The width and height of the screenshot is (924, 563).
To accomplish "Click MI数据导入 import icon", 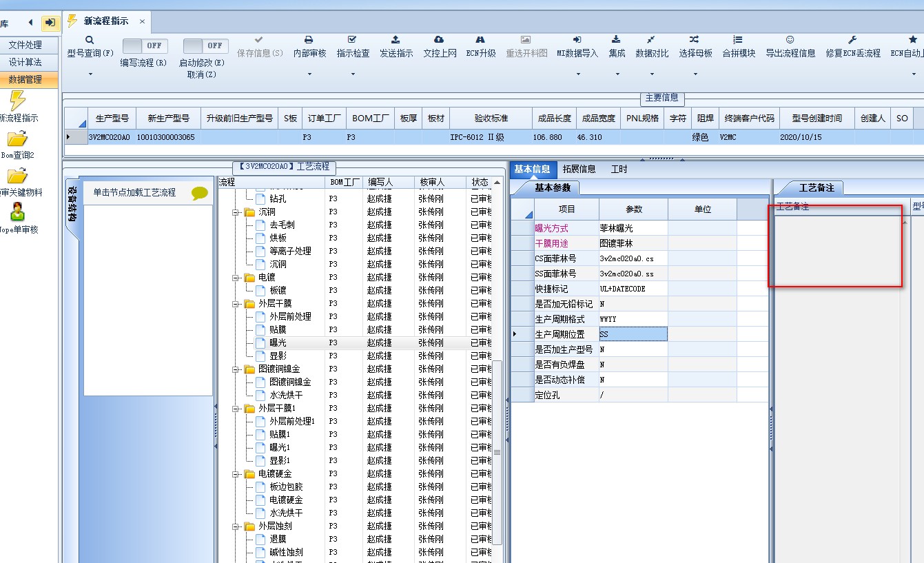I will [x=577, y=40].
